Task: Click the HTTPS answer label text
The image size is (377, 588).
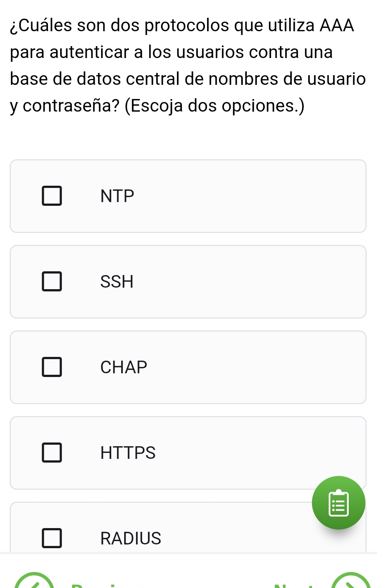Action: point(128,453)
